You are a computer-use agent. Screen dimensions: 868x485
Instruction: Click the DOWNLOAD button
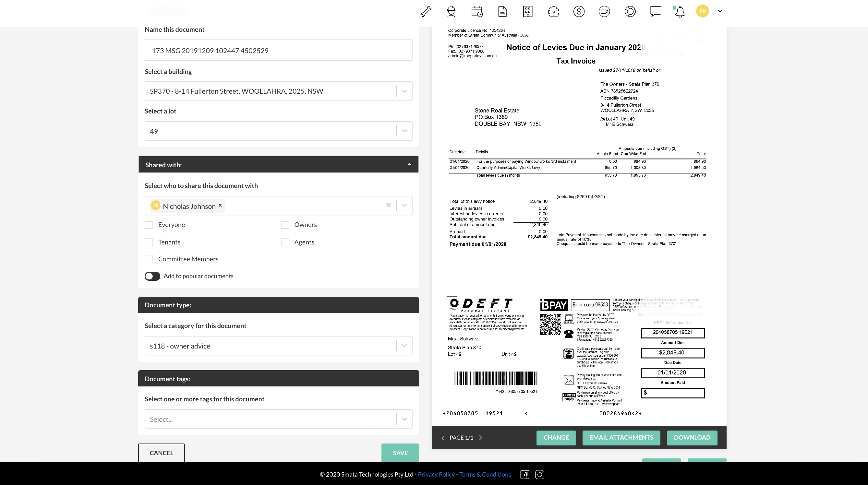pos(692,438)
